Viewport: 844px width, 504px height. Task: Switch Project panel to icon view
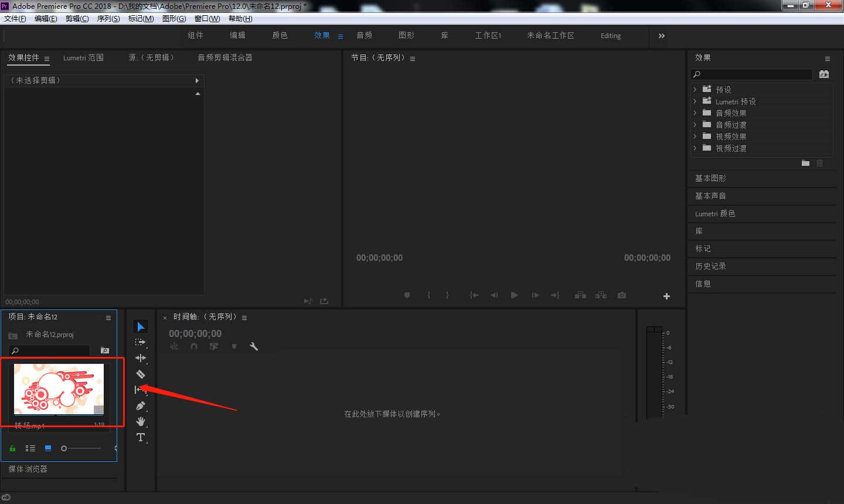pos(48,448)
